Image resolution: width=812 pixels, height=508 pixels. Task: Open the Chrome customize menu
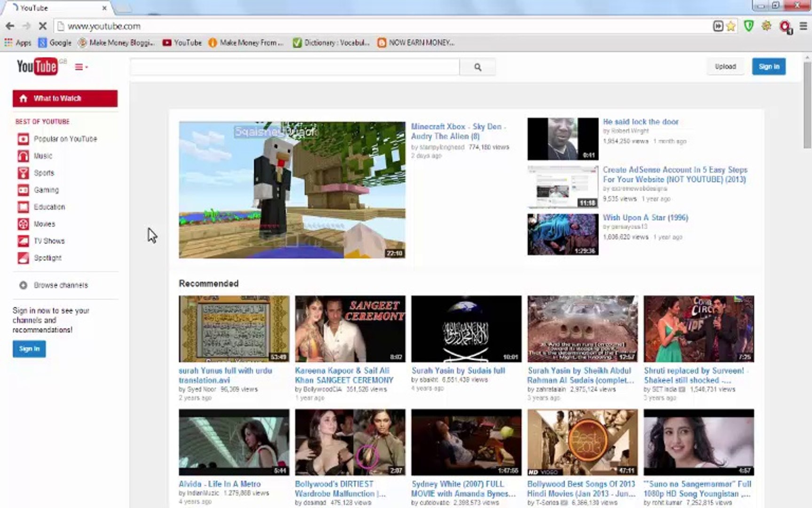[802, 26]
